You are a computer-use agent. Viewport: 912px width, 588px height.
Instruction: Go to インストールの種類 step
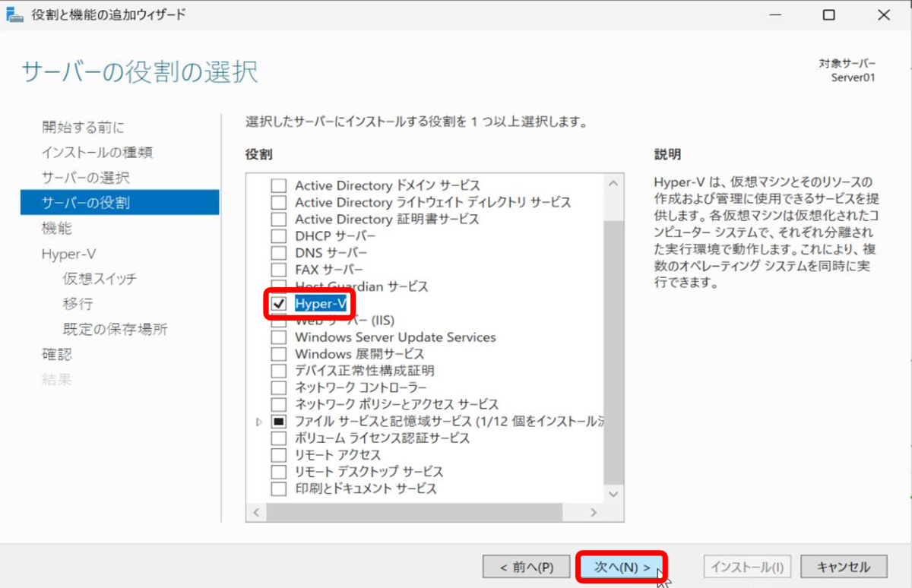[97, 152]
